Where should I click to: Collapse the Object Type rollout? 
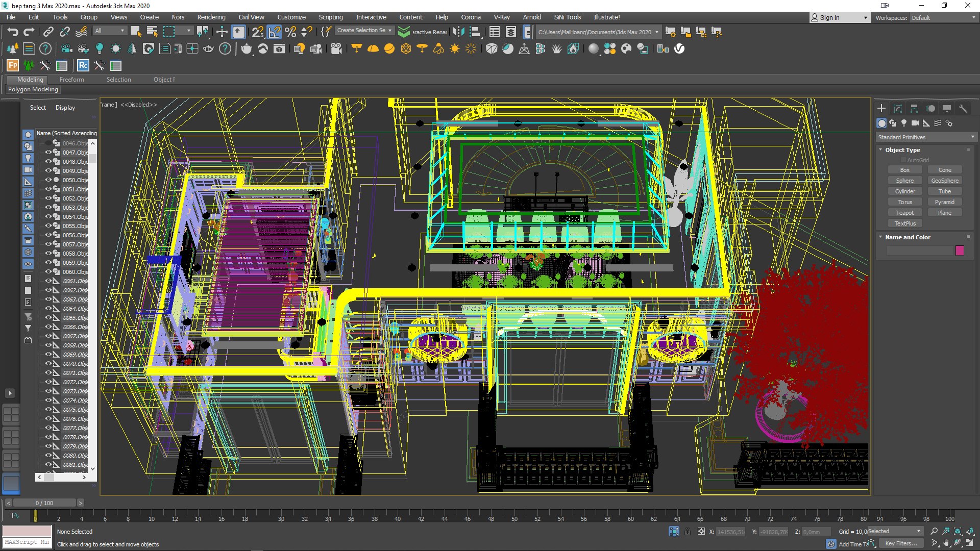point(902,150)
